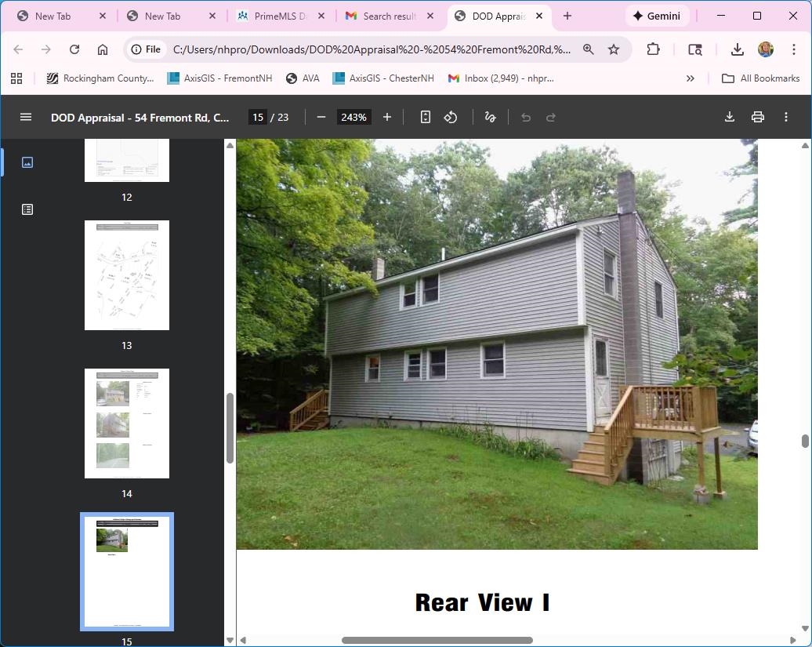Image resolution: width=812 pixels, height=647 pixels.
Task: Activate fit-to-page view
Action: 425,117
